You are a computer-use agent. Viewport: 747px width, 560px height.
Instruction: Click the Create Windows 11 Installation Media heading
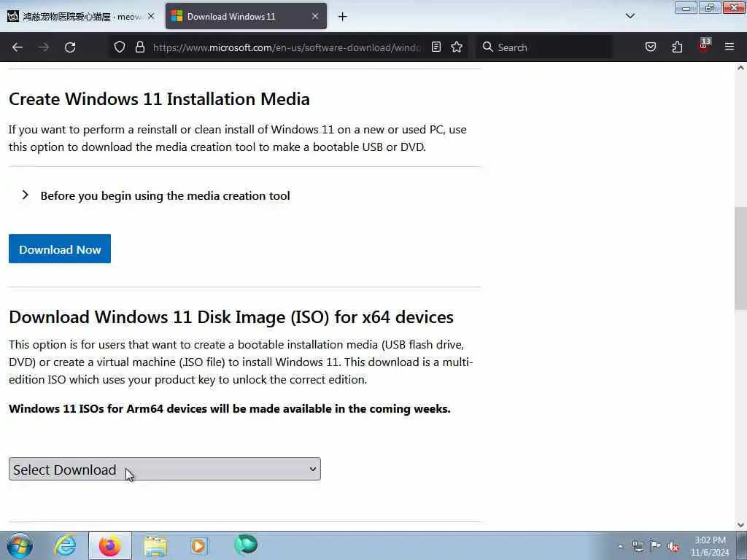coord(159,99)
